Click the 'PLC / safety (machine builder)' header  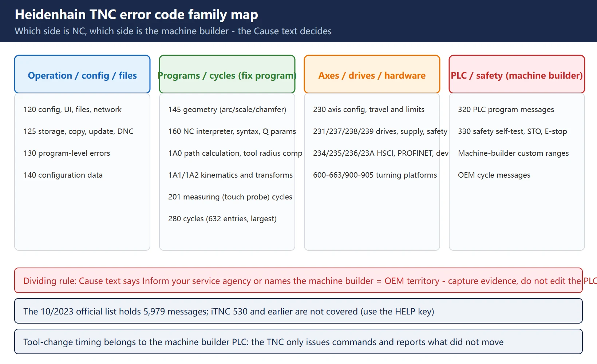tap(517, 74)
